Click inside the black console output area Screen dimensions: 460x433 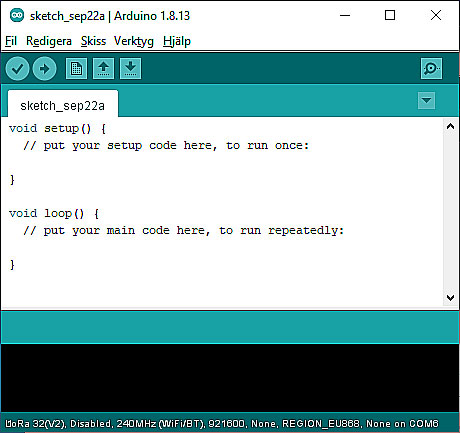pyautogui.click(x=230, y=378)
